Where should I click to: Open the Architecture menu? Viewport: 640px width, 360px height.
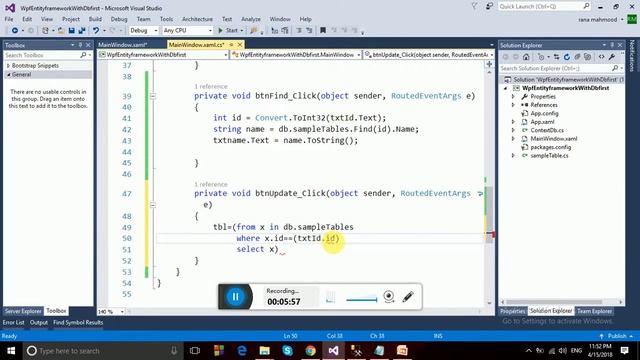click(197, 19)
